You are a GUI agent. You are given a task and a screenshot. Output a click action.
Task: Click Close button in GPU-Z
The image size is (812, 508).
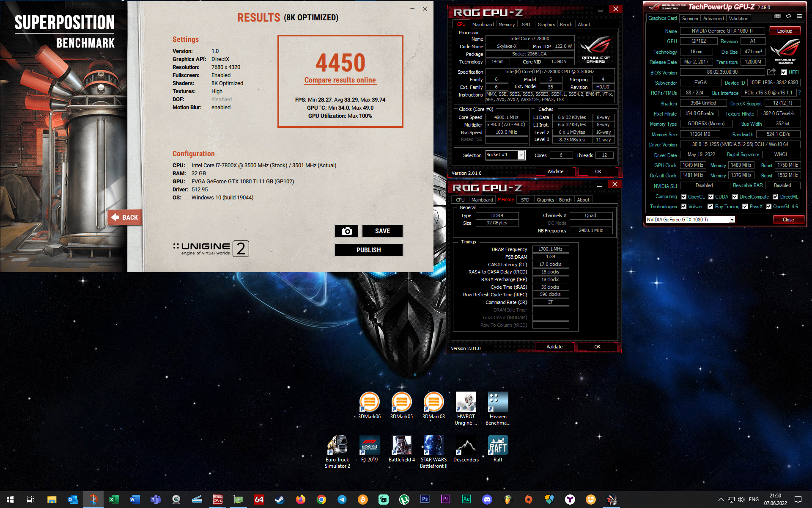(x=788, y=220)
